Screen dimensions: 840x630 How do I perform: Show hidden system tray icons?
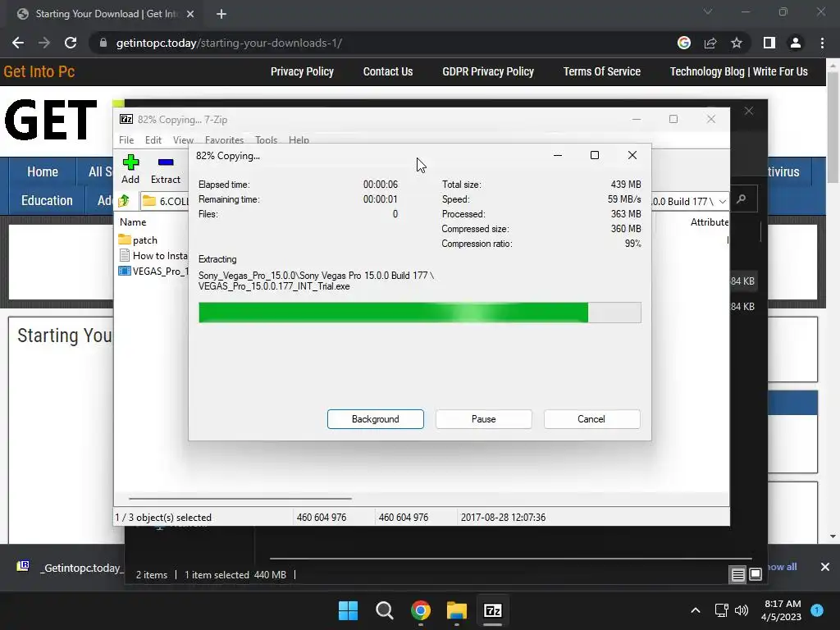[x=696, y=610]
